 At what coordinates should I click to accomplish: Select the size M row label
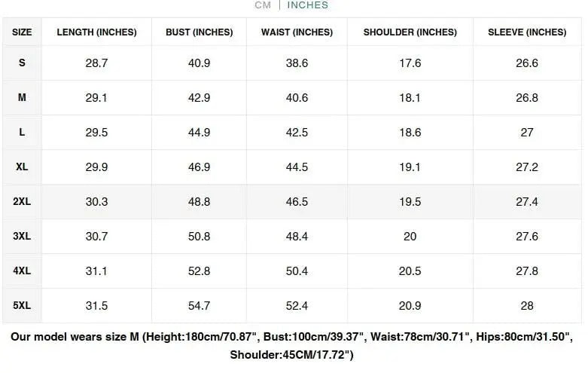pyautogui.click(x=22, y=98)
